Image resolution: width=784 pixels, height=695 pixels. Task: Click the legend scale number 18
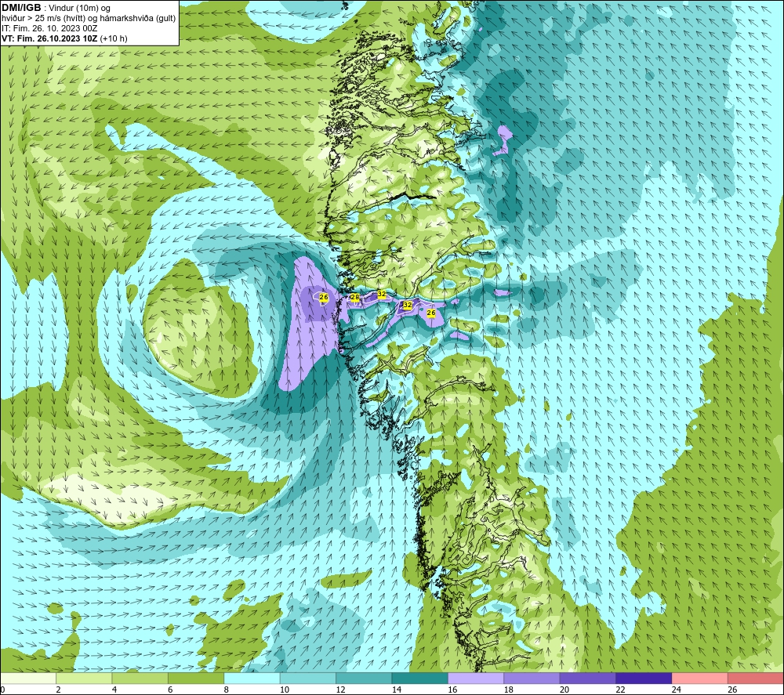(x=509, y=690)
